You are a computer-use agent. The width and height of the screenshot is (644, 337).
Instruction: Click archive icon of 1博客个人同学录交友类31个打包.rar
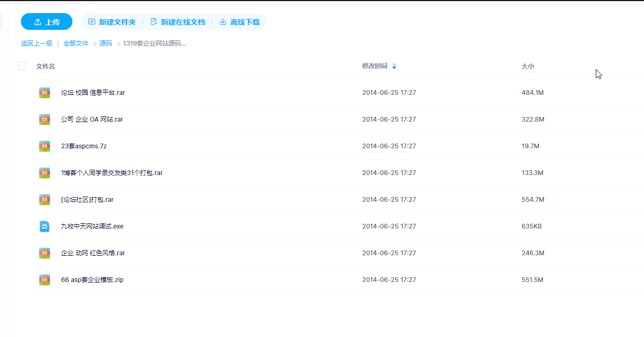tap(45, 173)
